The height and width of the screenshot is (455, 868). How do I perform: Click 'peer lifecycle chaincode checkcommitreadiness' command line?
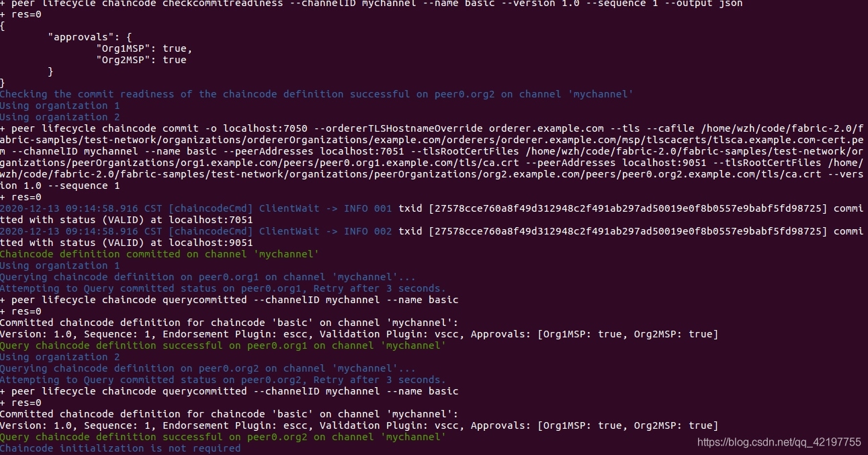pyautogui.click(x=372, y=4)
